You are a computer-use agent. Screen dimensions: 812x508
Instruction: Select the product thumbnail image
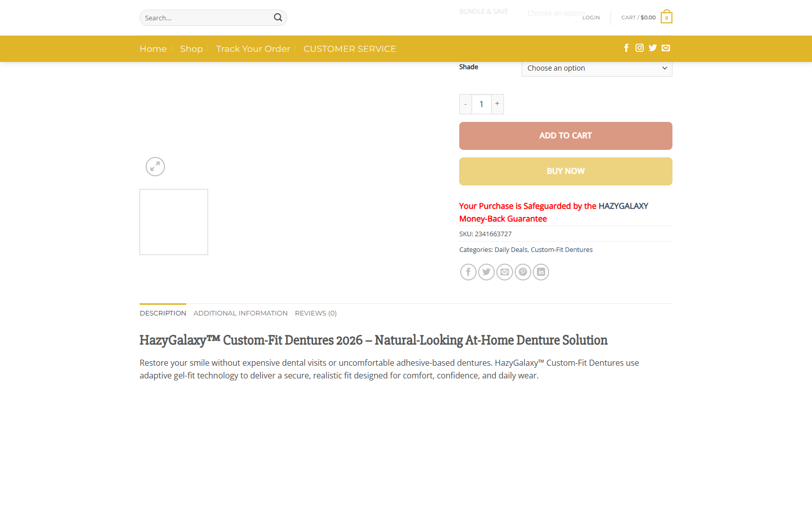pyautogui.click(x=174, y=222)
